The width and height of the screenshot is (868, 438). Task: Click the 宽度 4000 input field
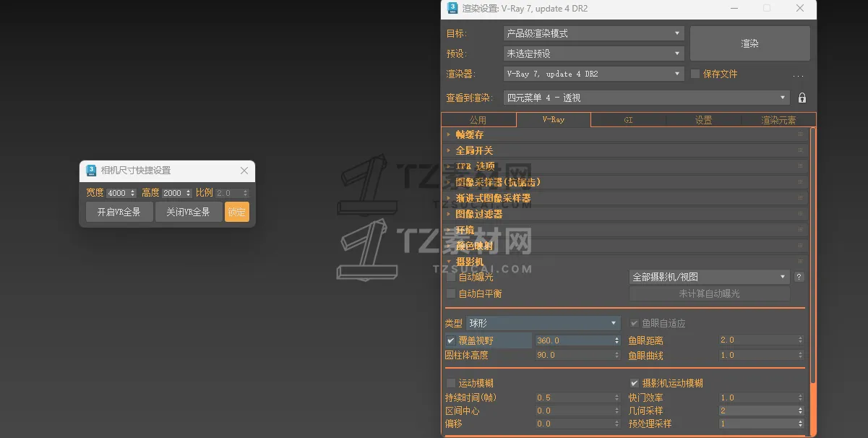117,193
